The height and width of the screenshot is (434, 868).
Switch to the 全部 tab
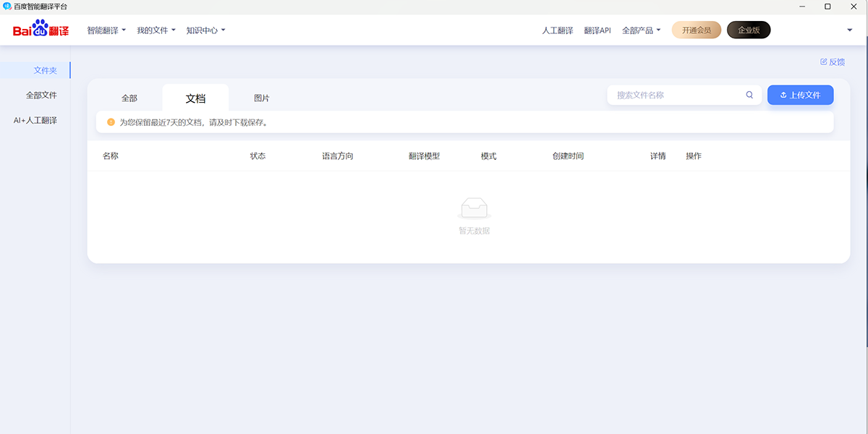129,98
